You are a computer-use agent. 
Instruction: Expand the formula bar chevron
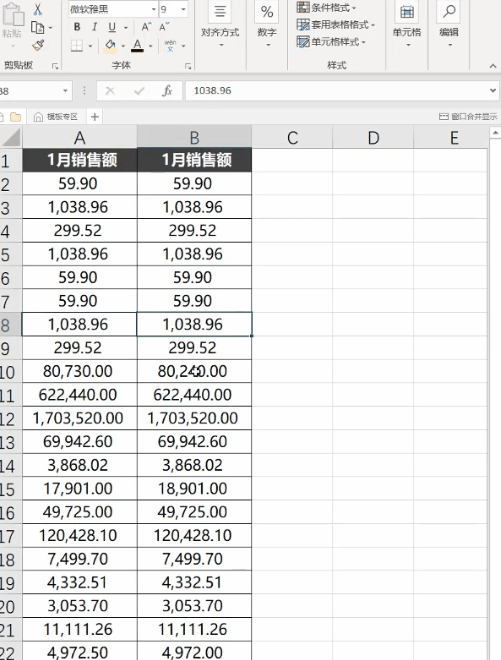click(493, 91)
